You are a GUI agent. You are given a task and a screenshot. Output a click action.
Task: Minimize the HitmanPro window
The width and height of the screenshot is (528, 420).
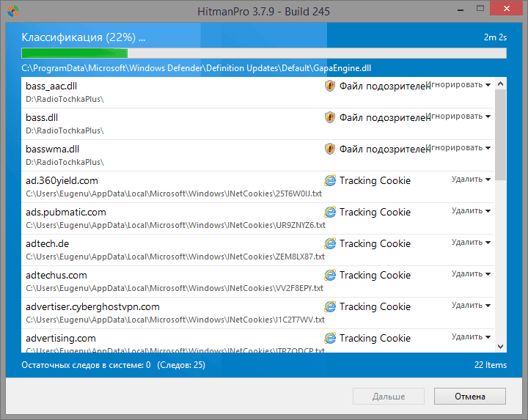coord(461,10)
